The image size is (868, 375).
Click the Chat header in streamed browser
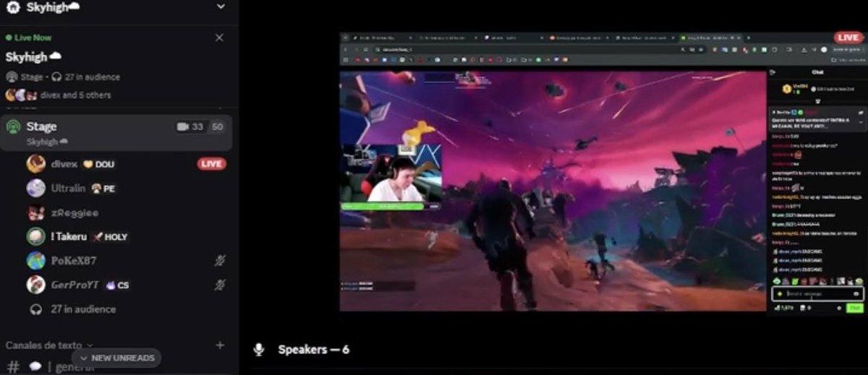click(818, 72)
